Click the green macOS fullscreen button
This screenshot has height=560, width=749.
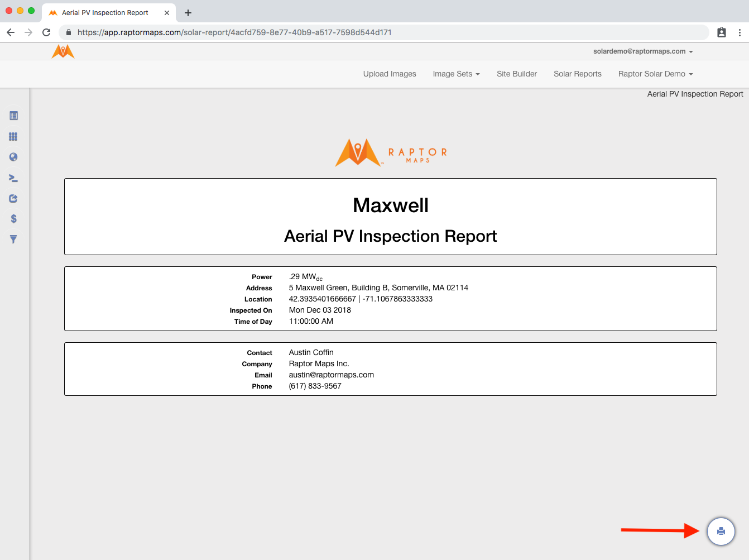point(31,11)
